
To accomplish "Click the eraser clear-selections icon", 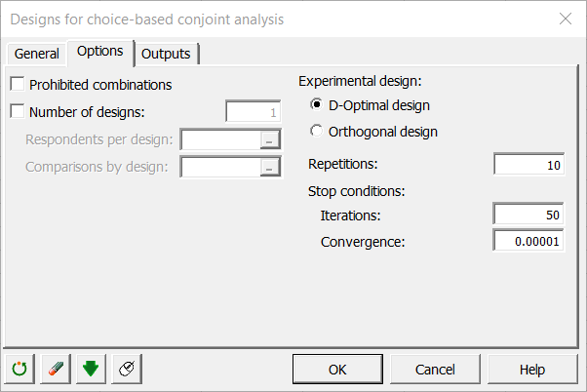I will pos(56,370).
